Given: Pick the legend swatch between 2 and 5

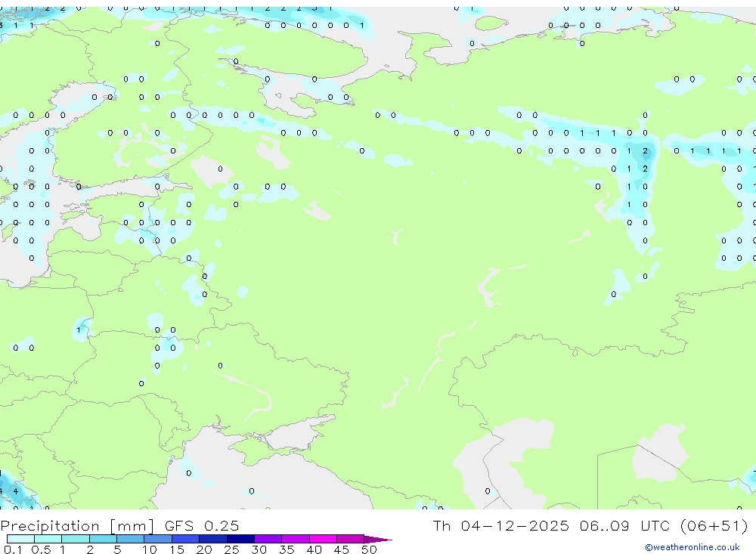Looking at the screenshot, I should [x=103, y=539].
